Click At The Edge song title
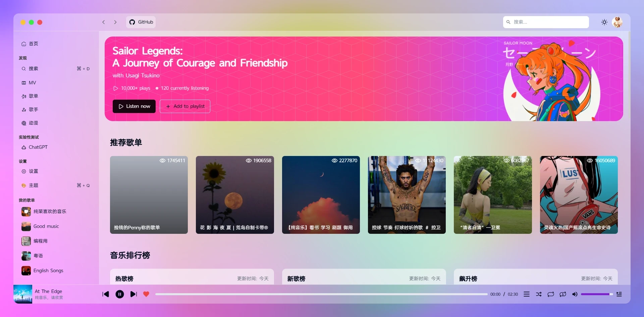Viewport: 644px width, 317px height. click(x=48, y=291)
